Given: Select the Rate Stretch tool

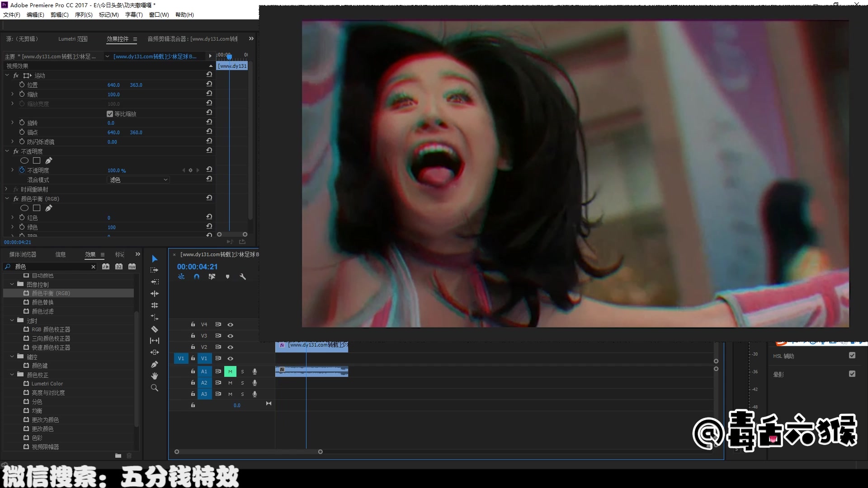Looking at the screenshot, I should point(155,317).
